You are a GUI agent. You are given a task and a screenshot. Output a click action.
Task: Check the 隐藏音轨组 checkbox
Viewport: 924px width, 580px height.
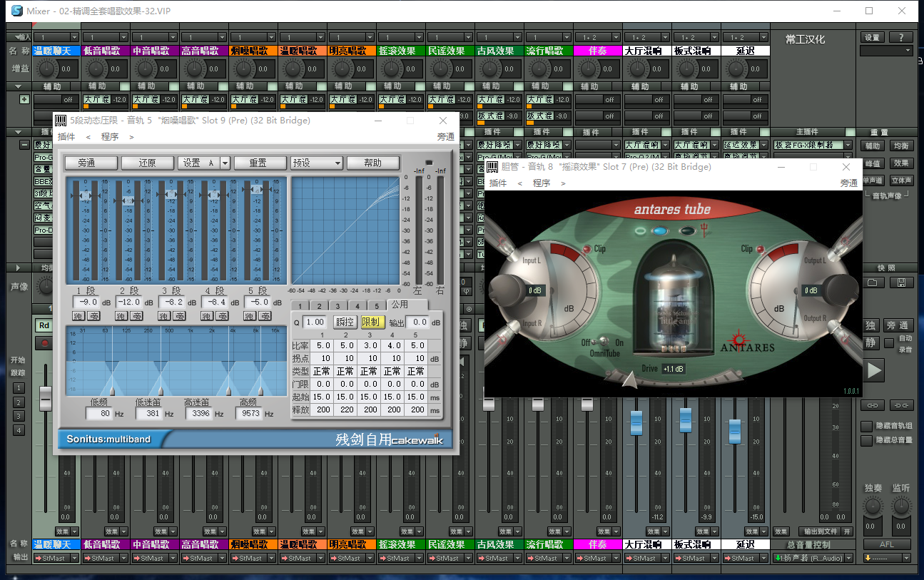(x=866, y=426)
